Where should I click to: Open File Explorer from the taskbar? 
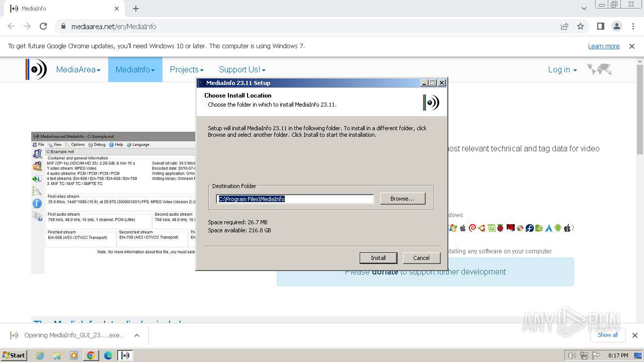pos(57,355)
